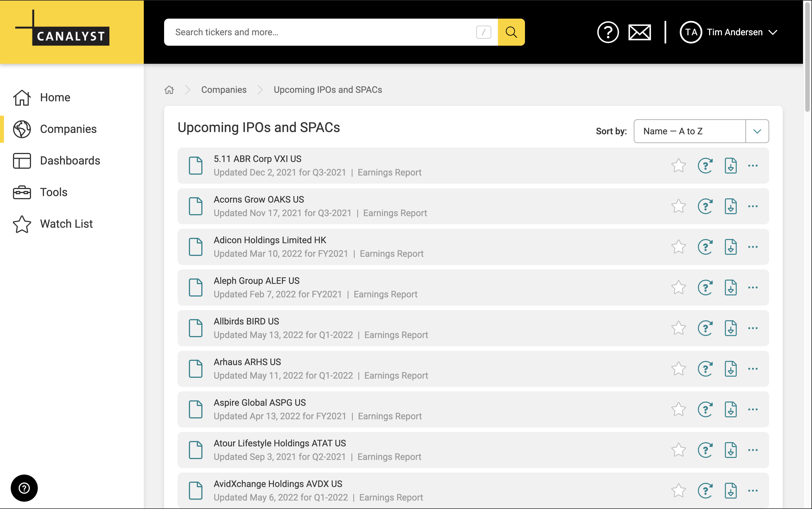Click the home breadcrumb icon

[x=169, y=90]
